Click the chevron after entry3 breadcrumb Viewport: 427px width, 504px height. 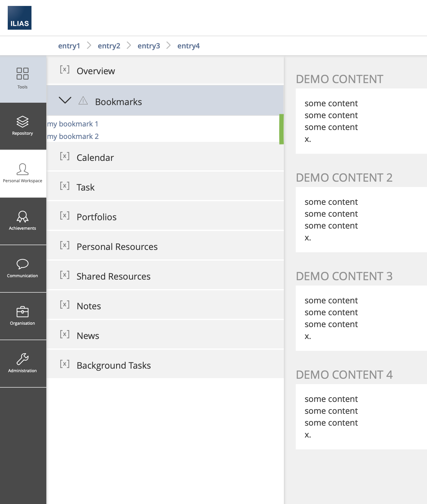(168, 45)
